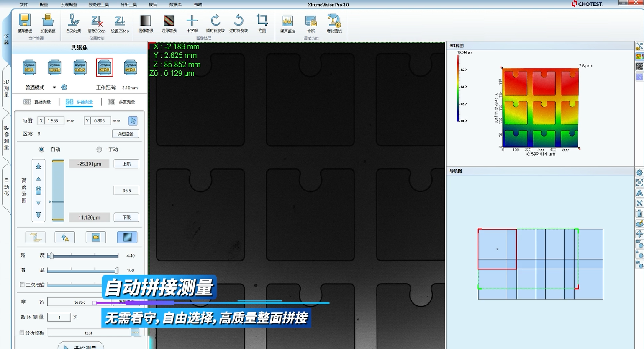Click the fast move up double-arrow
The width and height of the screenshot is (644, 349).
(x=38, y=166)
